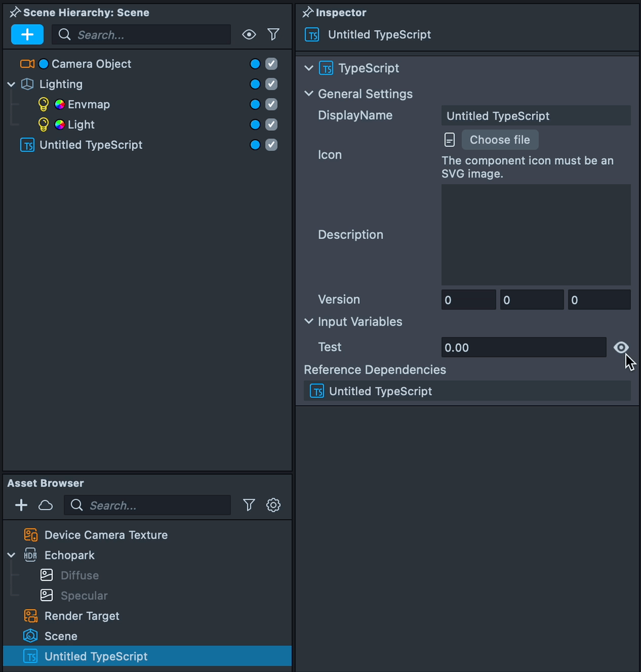Click the Asset Browser filter funnel icon

[249, 505]
